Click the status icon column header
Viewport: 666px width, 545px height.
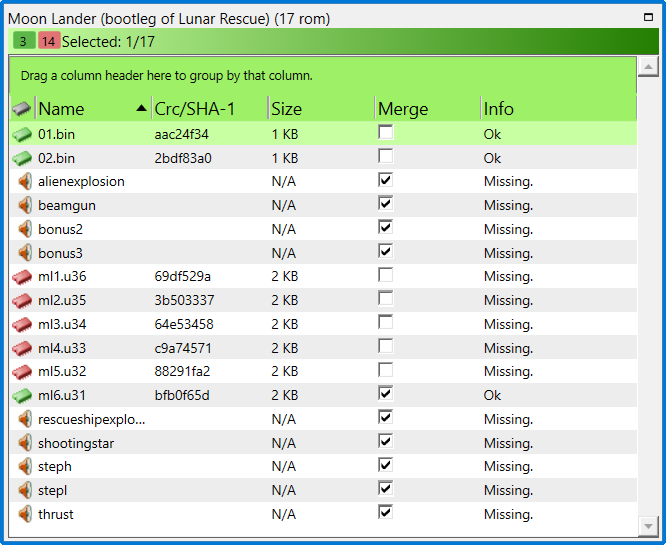coord(22,109)
